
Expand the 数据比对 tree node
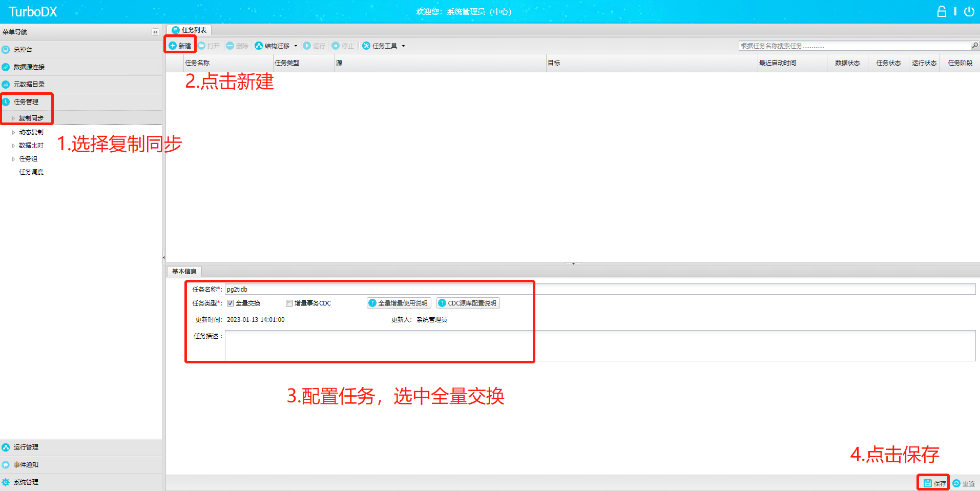(13, 146)
